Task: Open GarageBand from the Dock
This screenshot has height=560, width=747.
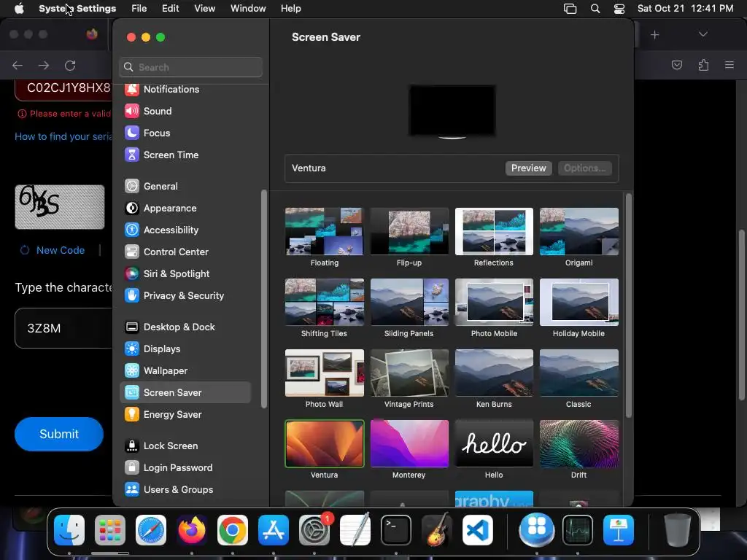Action: [437, 530]
